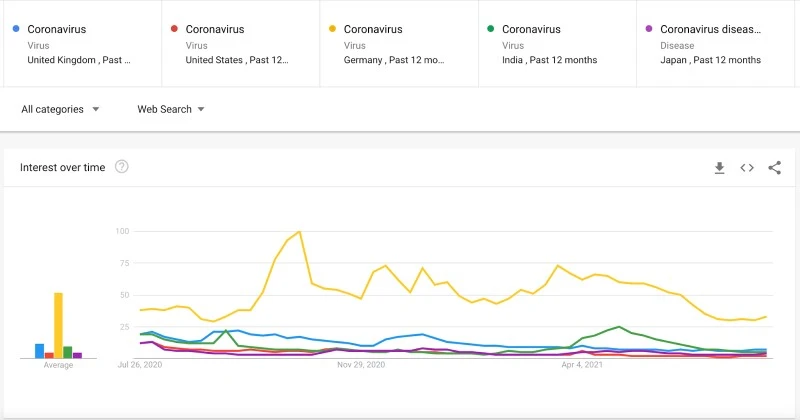Click the blue United Kingdom legend dot
Image resolution: width=800 pixels, height=420 pixels.
point(13,30)
